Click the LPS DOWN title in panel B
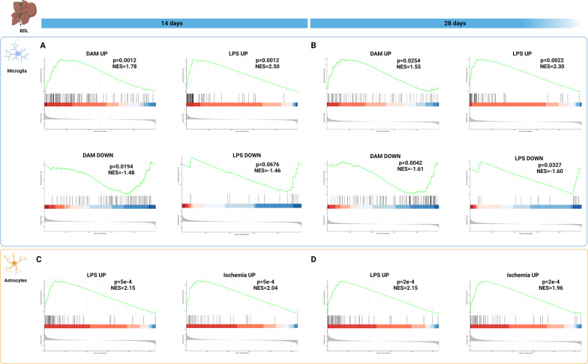Screen dimensions: 588x364 [x=529, y=158]
